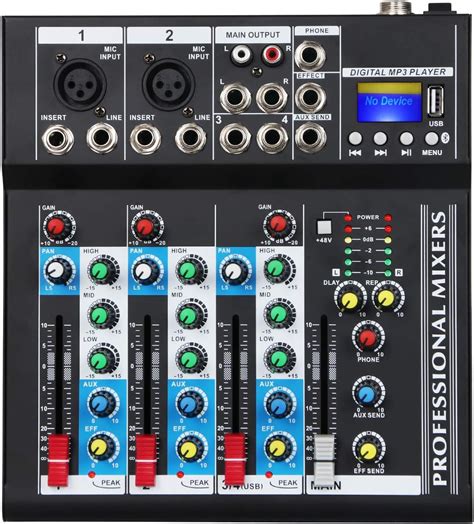Click the left yellow 0dB meter LED
This screenshot has height=524, width=474.
[x=348, y=240]
